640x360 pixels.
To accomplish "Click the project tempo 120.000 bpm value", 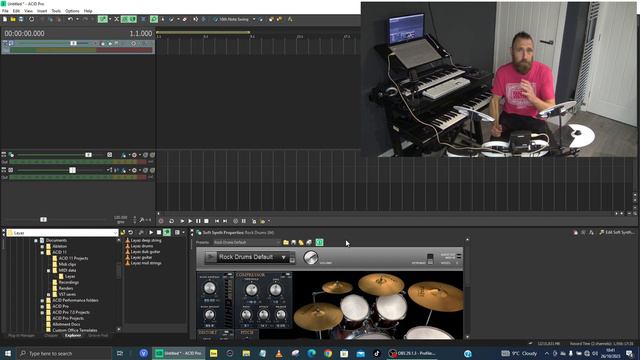I will point(120,218).
